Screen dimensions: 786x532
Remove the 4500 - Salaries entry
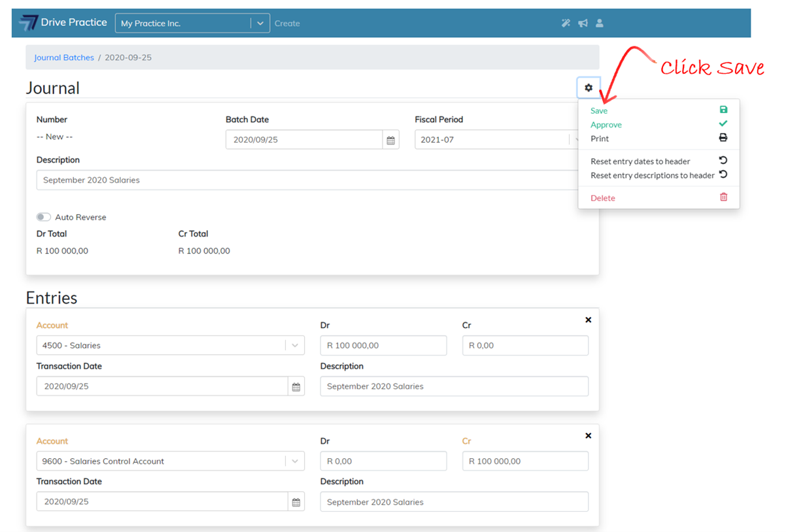click(588, 320)
